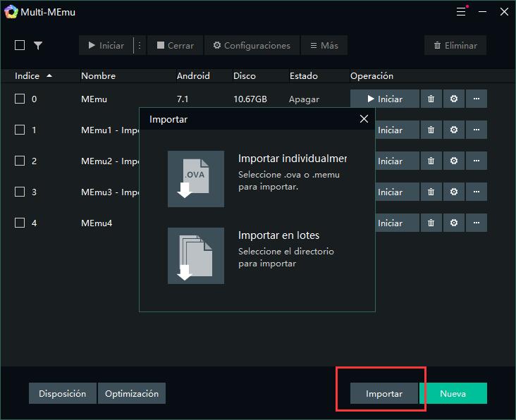Delete the MEmu instance with trash icon

431,99
